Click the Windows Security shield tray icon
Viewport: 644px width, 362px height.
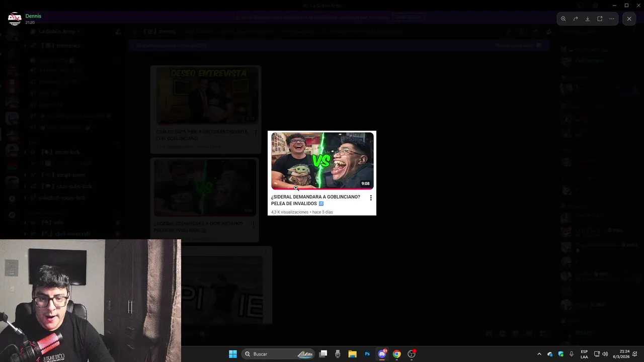tap(561, 354)
